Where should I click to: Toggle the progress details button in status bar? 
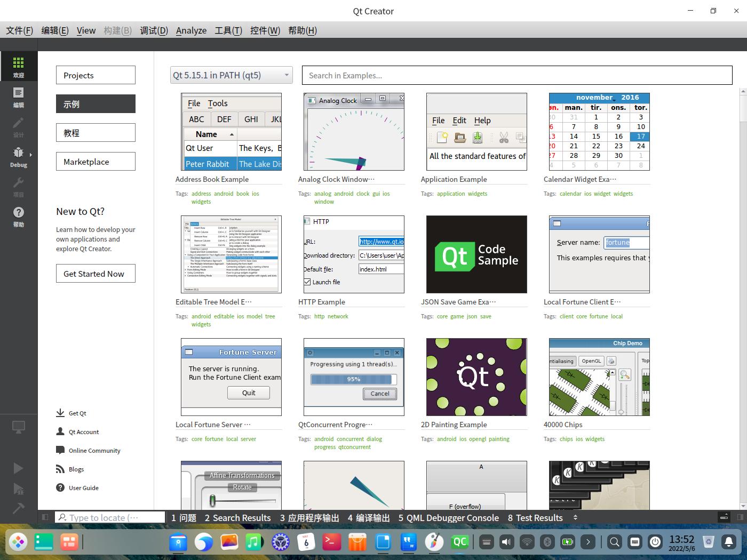pos(724,517)
